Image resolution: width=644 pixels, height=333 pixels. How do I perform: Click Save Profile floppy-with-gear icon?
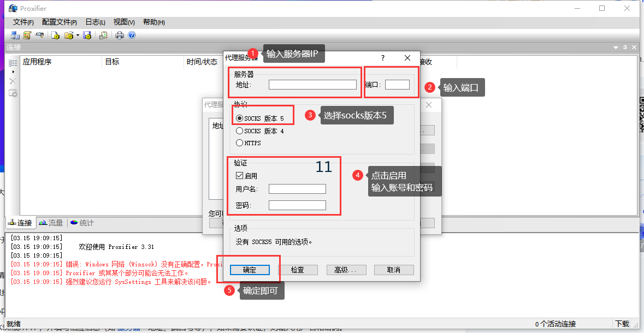coord(87,35)
